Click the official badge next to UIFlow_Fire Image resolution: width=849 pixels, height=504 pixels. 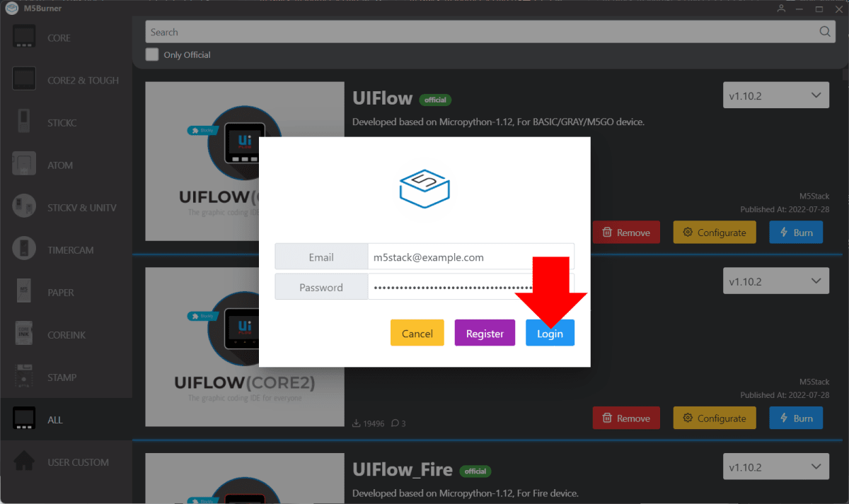click(475, 471)
